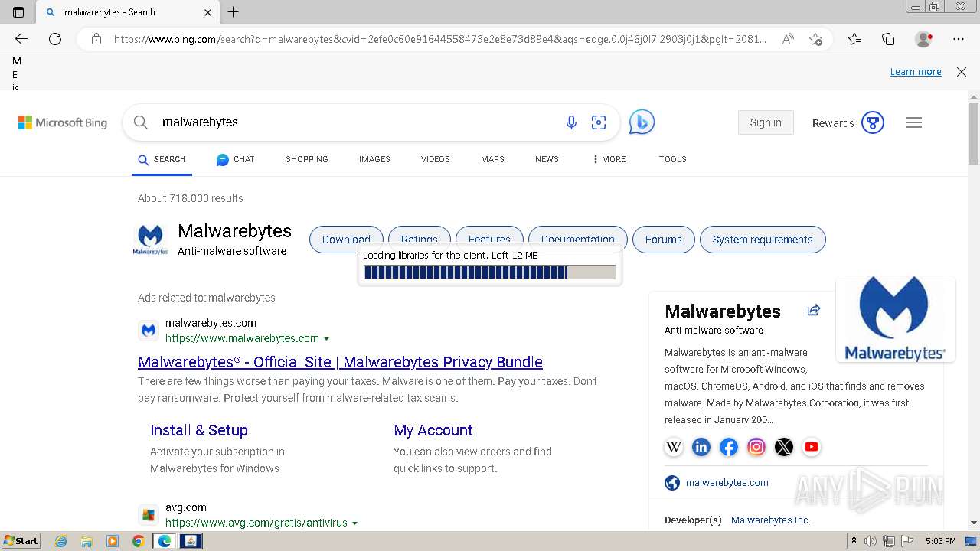Click the Sign in button
This screenshot has height=551, width=980.
point(766,122)
